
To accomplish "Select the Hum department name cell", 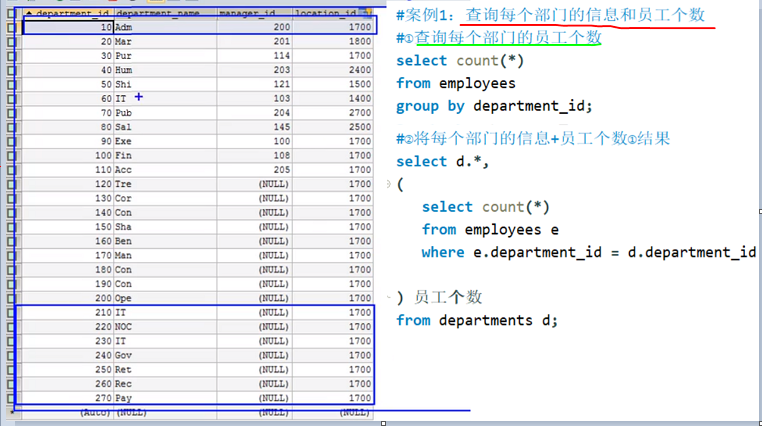I will [x=165, y=70].
